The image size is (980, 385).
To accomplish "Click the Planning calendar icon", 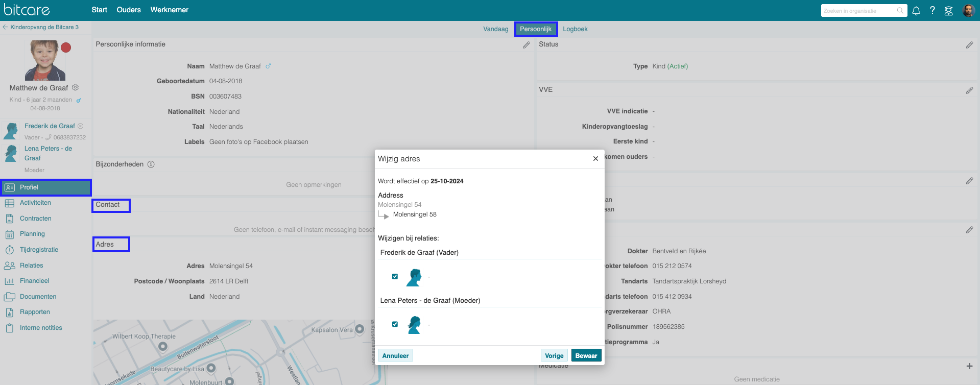I will point(9,234).
